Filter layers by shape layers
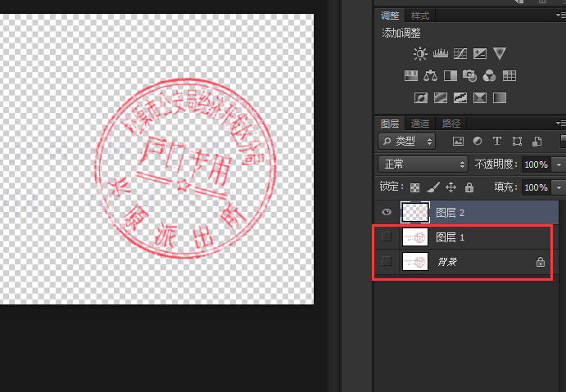 coord(517,141)
